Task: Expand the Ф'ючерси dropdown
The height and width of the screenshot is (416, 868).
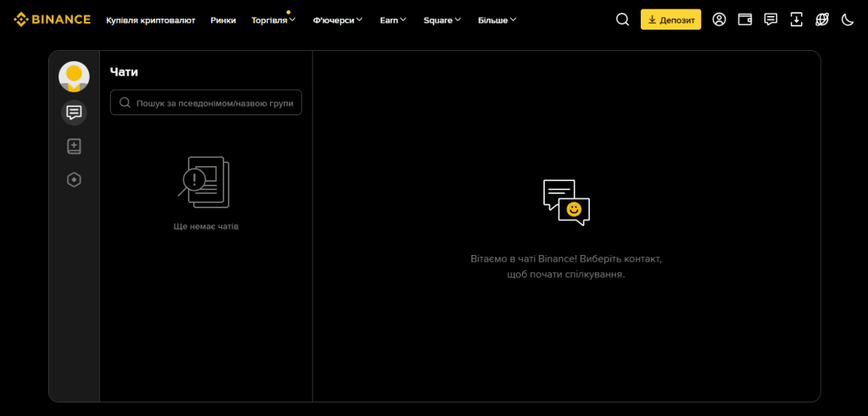Action: 337,20
